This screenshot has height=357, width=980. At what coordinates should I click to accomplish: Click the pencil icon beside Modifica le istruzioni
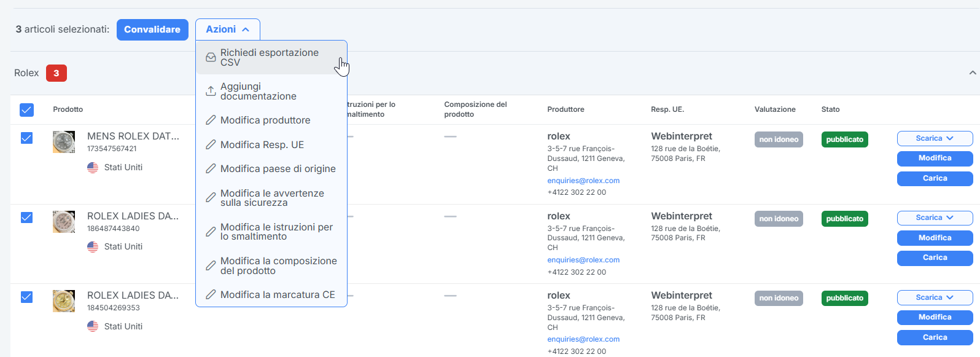coord(211,232)
